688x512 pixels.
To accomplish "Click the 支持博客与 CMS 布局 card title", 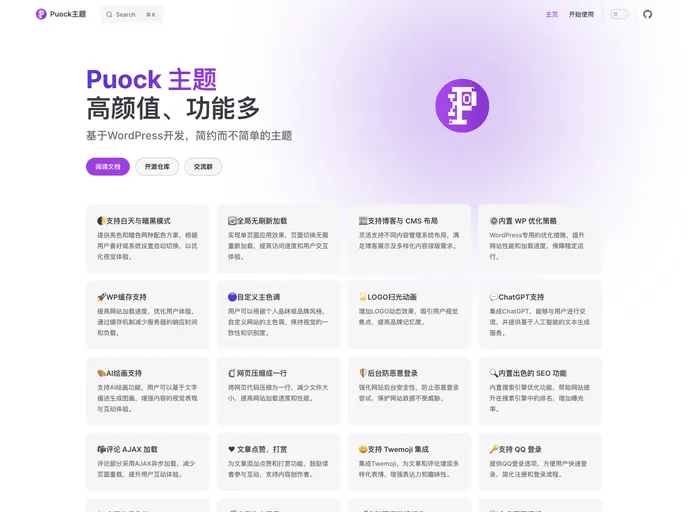I will click(x=403, y=221).
